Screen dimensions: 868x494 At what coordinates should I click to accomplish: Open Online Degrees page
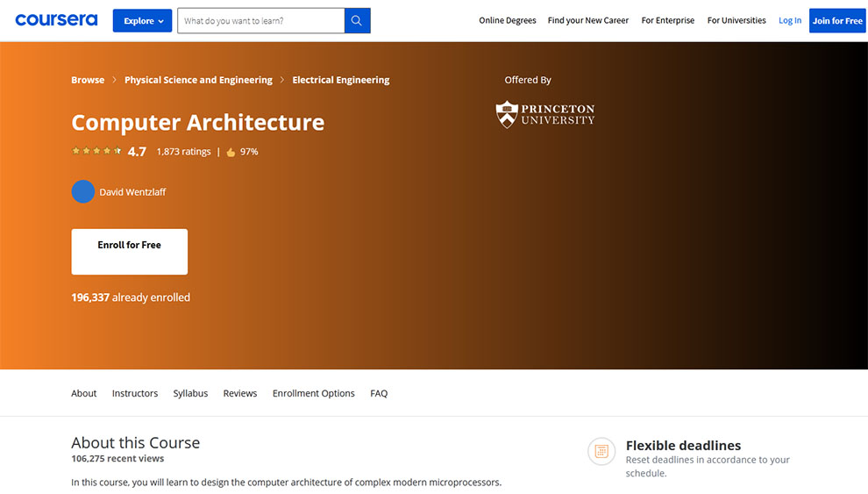point(507,20)
